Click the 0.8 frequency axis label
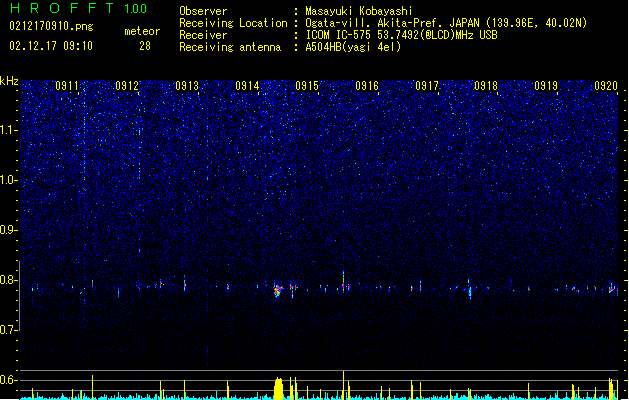The image size is (629, 400). click(9, 280)
